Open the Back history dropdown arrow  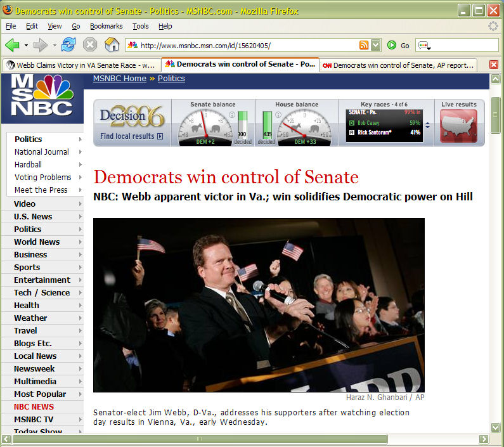click(x=26, y=46)
